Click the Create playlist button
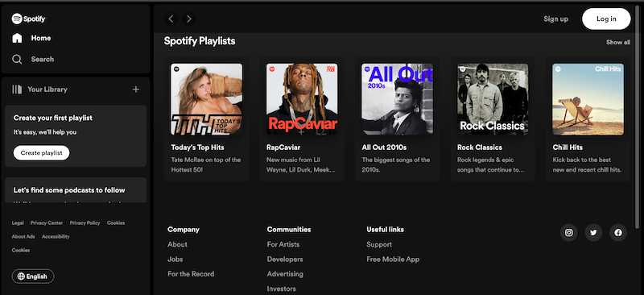The width and height of the screenshot is (644, 295). (42, 152)
